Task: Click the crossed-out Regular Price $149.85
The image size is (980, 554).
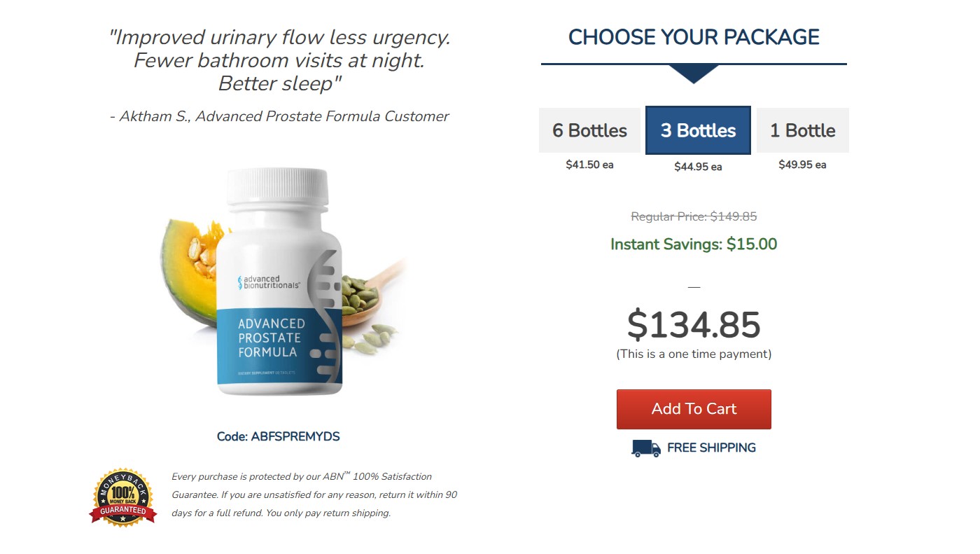Action: pos(694,217)
